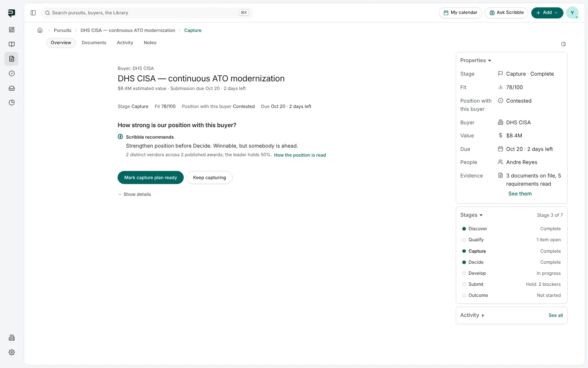Expand the Activity section
This screenshot has width=588, height=368.
click(472, 315)
